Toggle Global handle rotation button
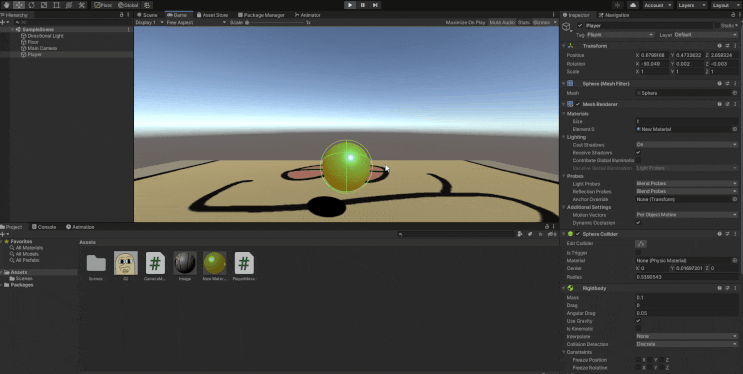This screenshot has width=743, height=374. 128,5
